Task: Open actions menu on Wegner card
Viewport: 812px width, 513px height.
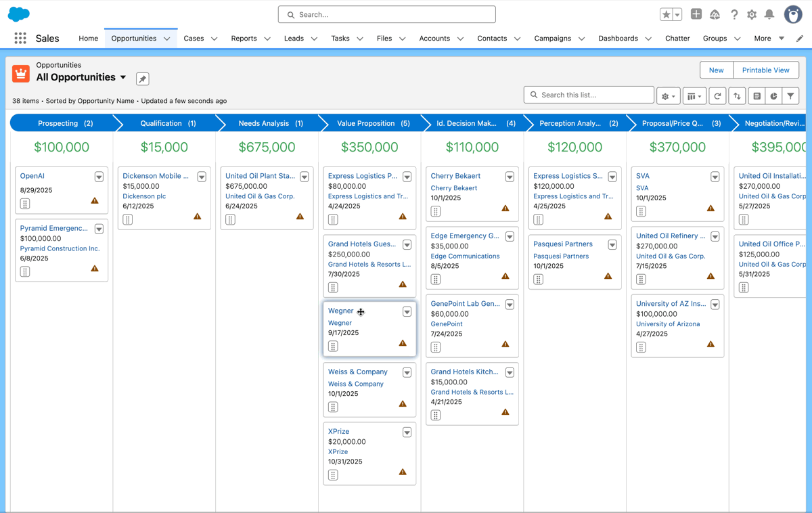Action: coord(407,312)
